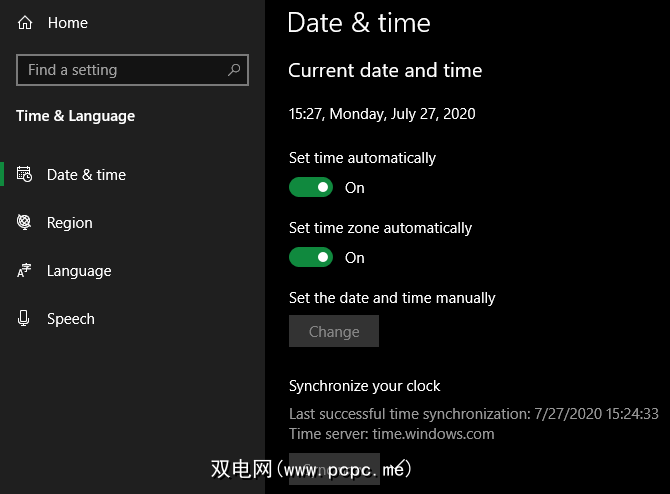This screenshot has height=494, width=670.
Task: Click the Home house icon
Action: (25, 22)
